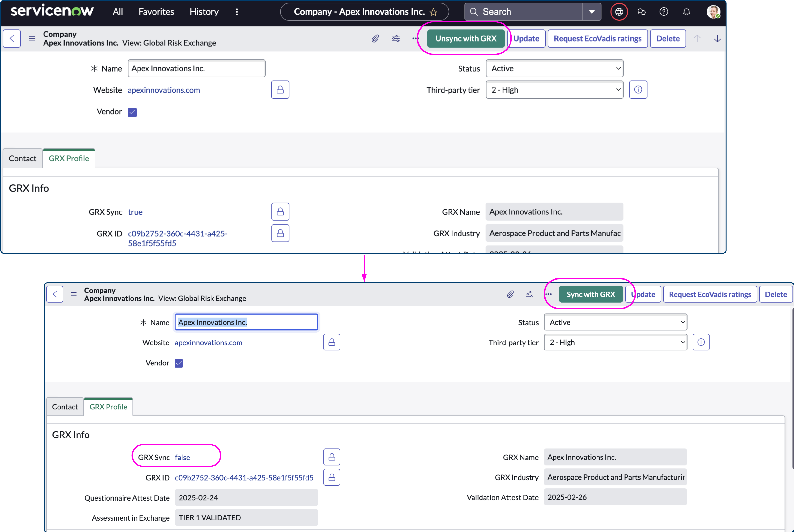This screenshot has height=532, width=794.
Task: Go to next record with down arrow
Action: [717, 38]
